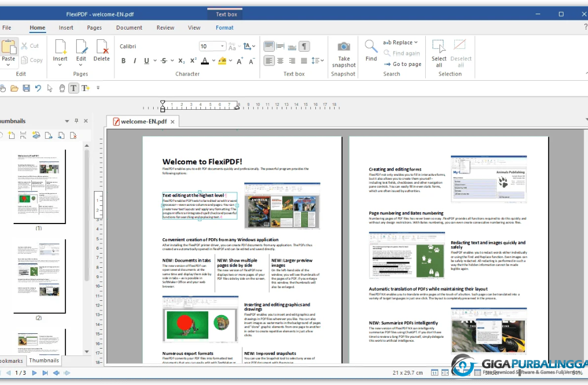Image resolution: width=588 pixels, height=385 pixels.
Task: Open the Document ribbon tab
Action: [129, 27]
